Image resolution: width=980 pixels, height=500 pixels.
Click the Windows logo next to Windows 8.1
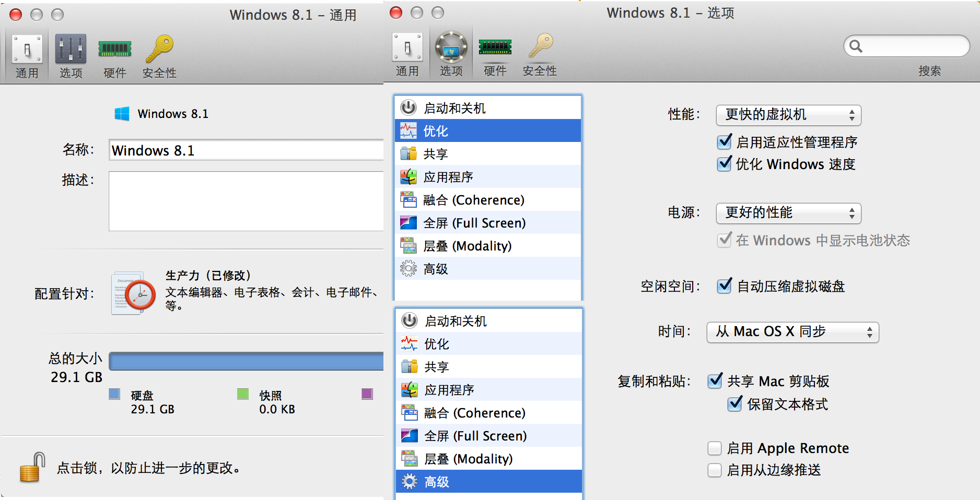click(122, 114)
